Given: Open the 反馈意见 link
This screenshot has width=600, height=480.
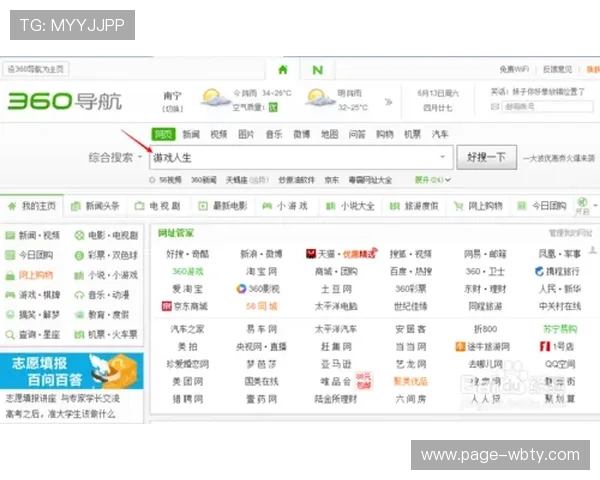Looking at the screenshot, I should (558, 69).
